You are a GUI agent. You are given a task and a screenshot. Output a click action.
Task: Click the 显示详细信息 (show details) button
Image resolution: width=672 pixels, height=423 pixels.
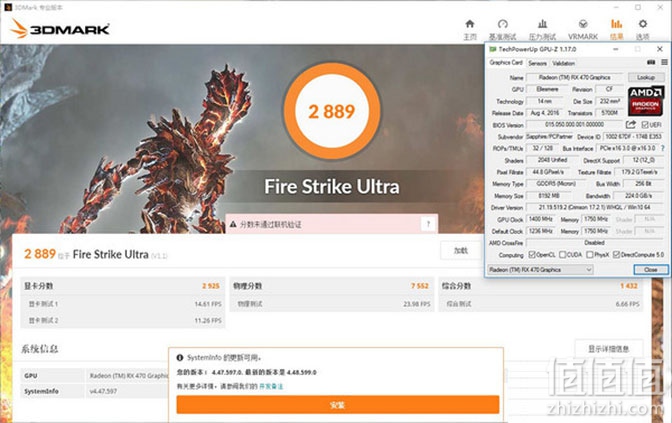coord(609,349)
